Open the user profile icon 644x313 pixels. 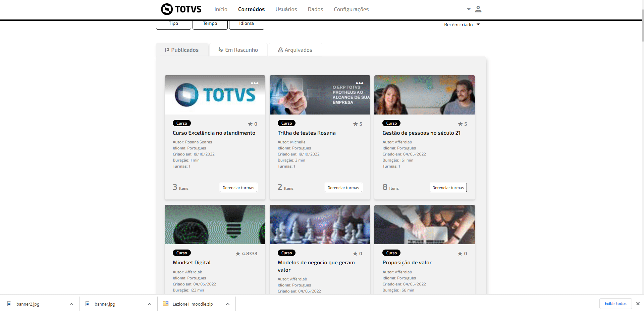(478, 9)
